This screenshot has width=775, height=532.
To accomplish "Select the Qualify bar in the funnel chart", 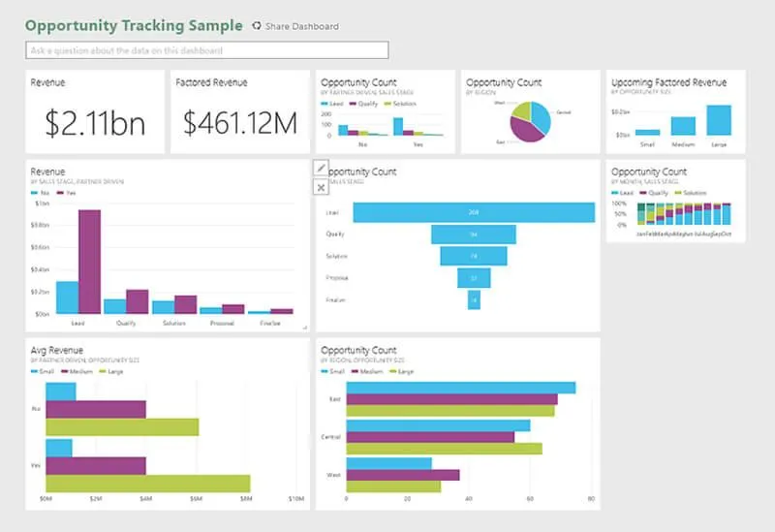I will [474, 235].
